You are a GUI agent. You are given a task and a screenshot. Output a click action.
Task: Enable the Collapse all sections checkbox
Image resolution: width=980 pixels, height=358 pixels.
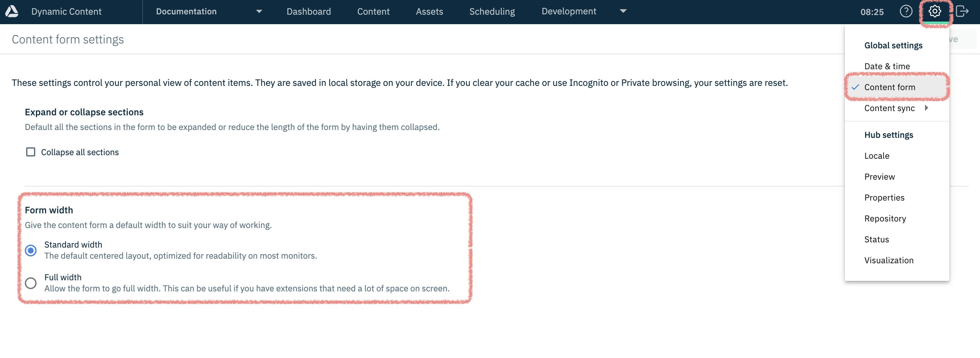click(31, 152)
